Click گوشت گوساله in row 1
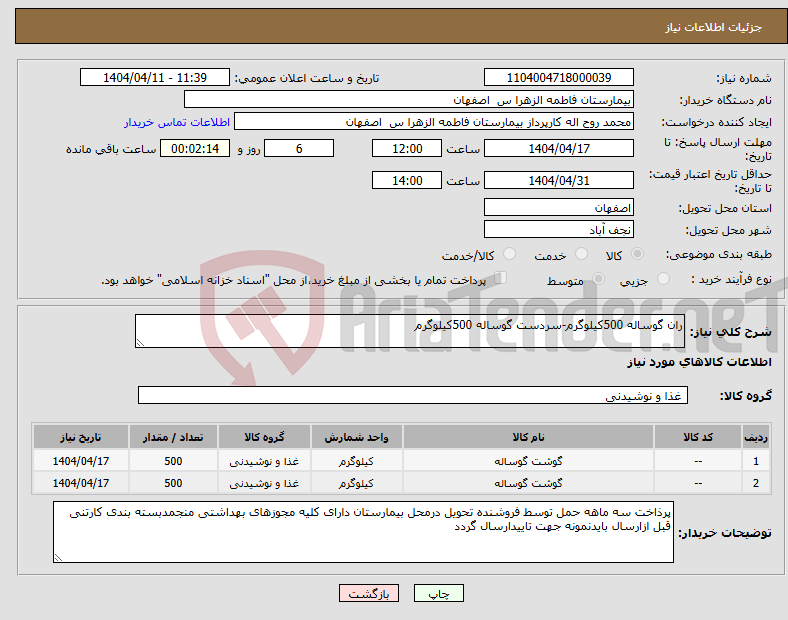Image resolution: width=788 pixels, height=620 pixels. point(528,461)
